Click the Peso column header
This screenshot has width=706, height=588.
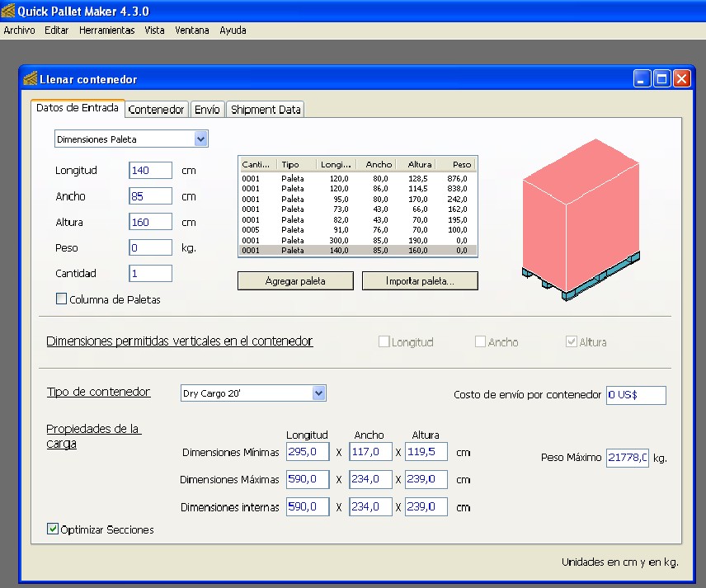click(455, 164)
